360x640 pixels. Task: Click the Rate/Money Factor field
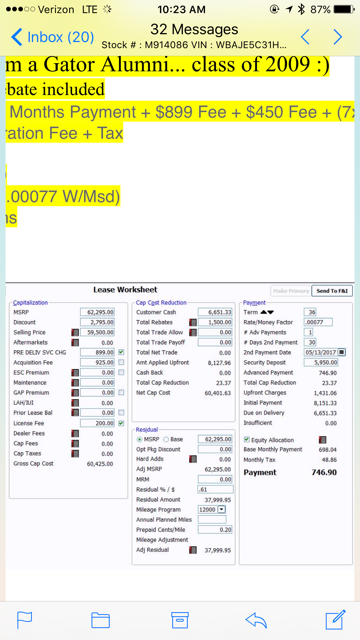(x=318, y=322)
